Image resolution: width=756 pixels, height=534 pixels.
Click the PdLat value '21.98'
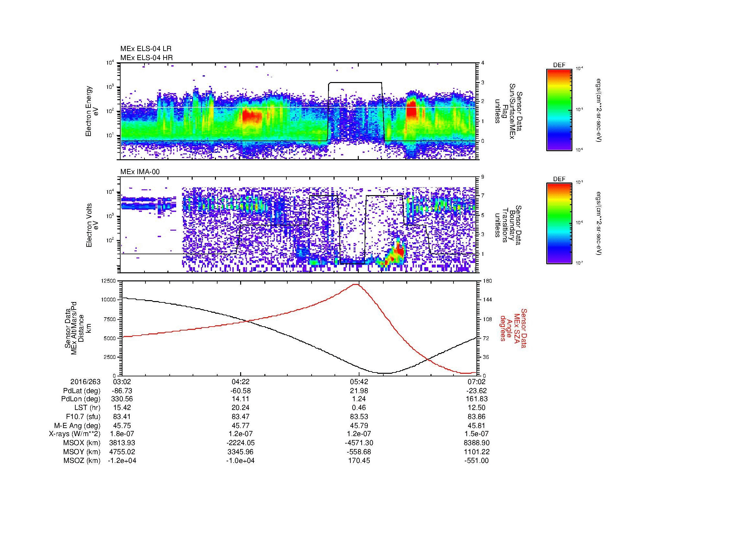359,391
